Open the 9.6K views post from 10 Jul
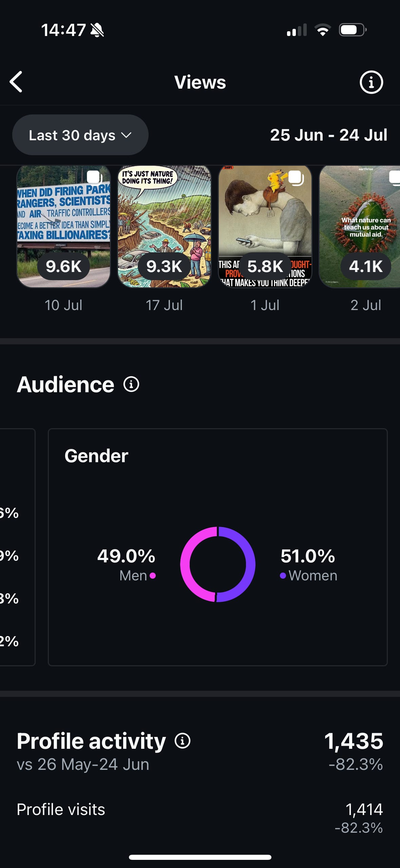This screenshot has width=400, height=868. [x=63, y=227]
